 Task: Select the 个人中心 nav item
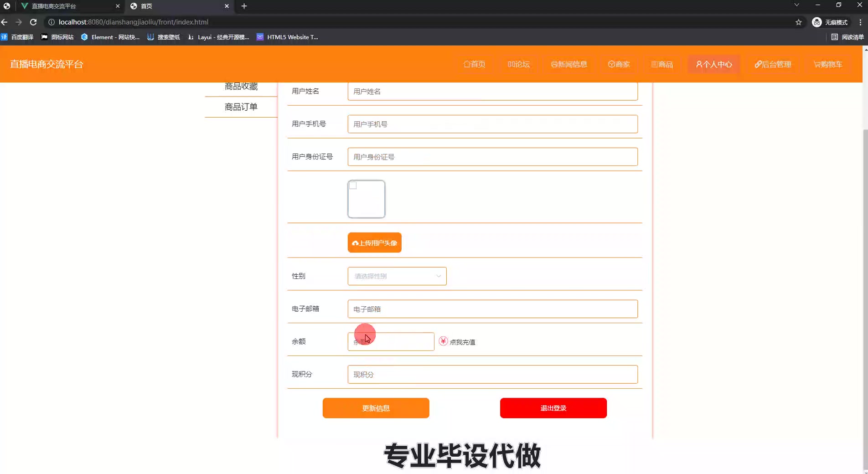click(x=714, y=64)
